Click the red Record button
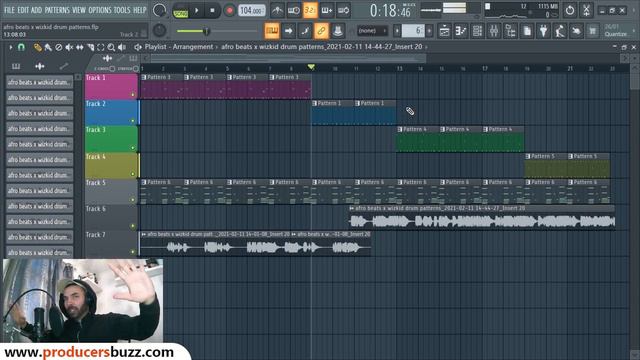640x360 pixels. coord(229,11)
